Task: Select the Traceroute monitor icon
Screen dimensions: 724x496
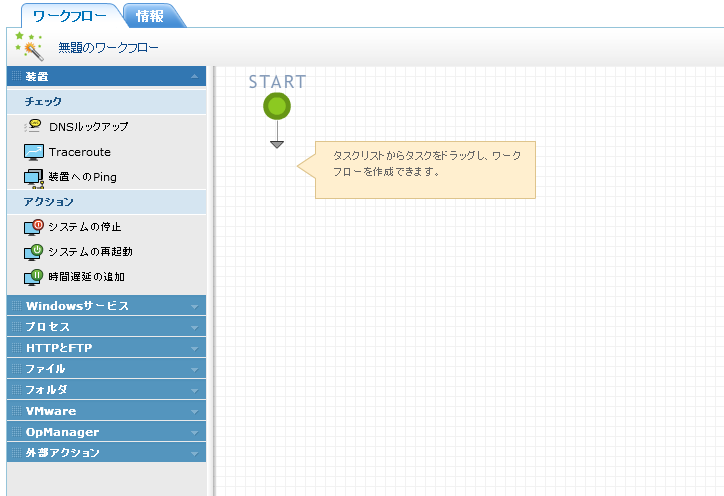Action: point(33,152)
